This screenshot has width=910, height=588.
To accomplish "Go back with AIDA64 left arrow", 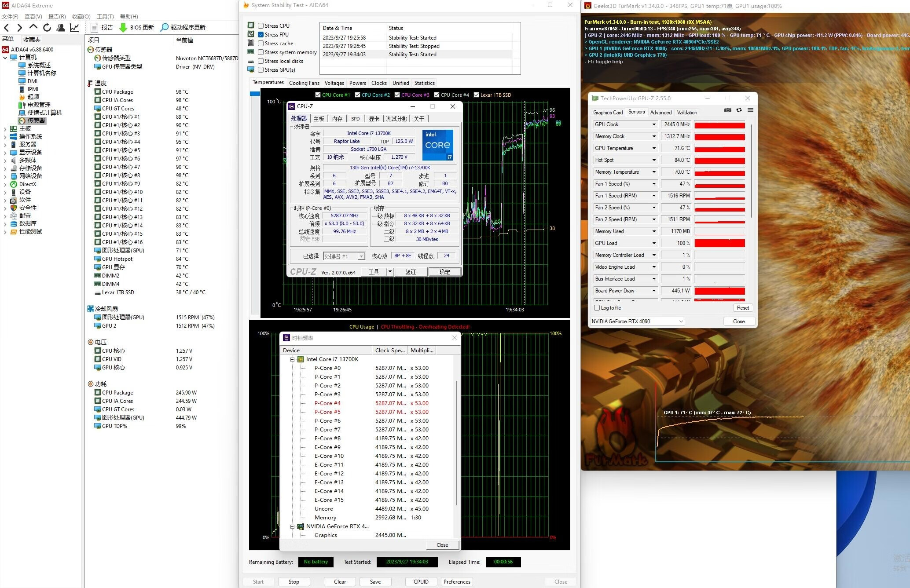I will 6,28.
